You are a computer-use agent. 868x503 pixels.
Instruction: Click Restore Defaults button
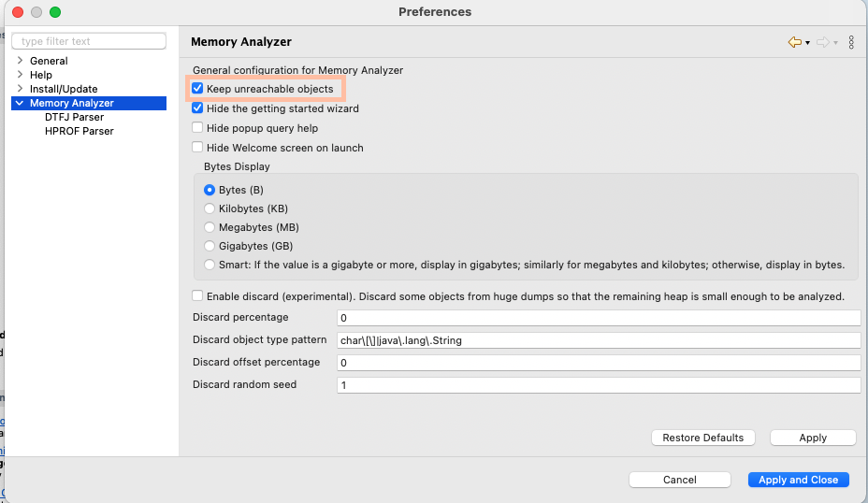(x=703, y=438)
